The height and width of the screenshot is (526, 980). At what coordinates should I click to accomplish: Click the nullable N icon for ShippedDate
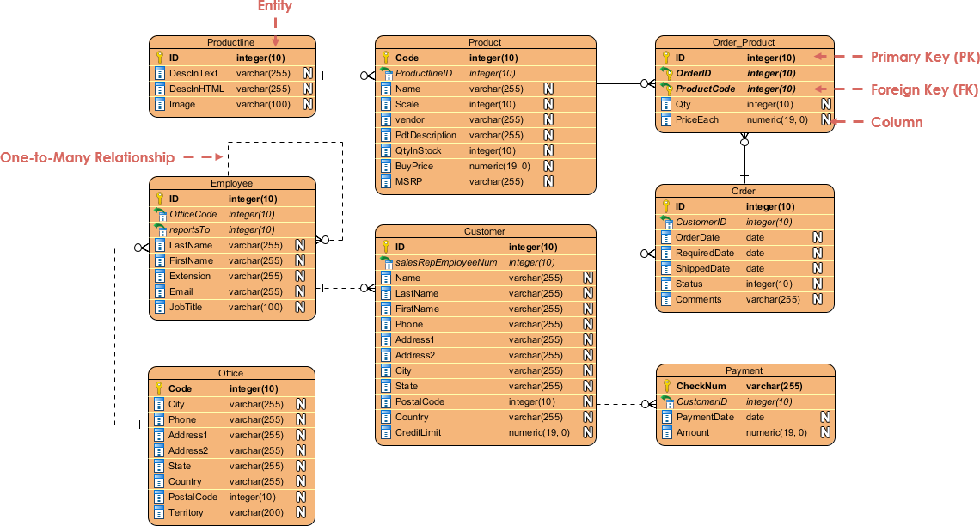817,269
